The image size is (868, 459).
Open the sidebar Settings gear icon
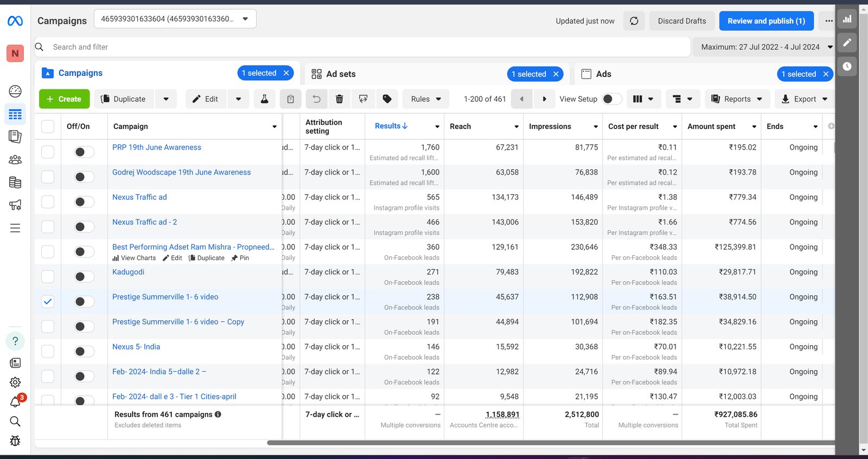15,382
